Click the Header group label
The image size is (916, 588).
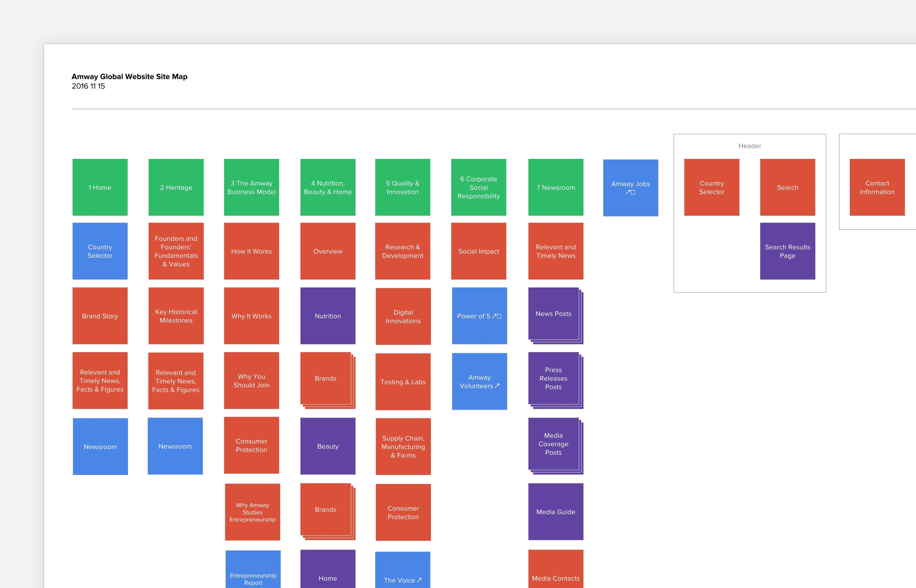pos(749,146)
